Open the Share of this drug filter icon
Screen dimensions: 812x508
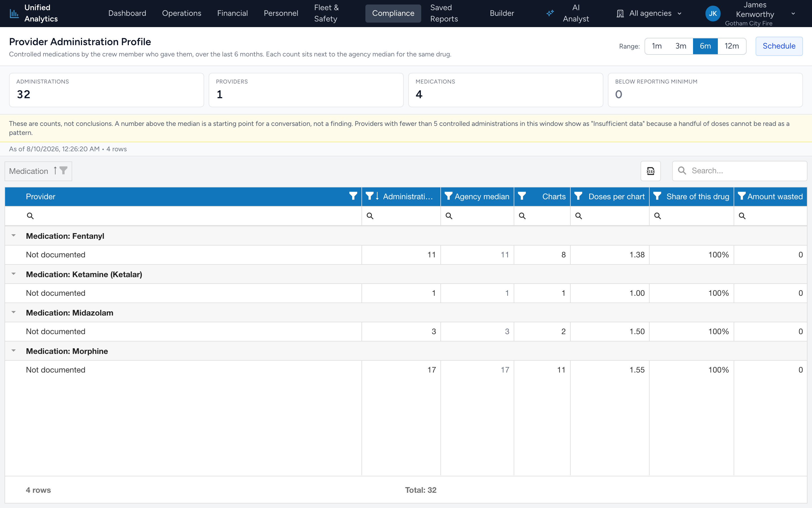click(x=657, y=196)
